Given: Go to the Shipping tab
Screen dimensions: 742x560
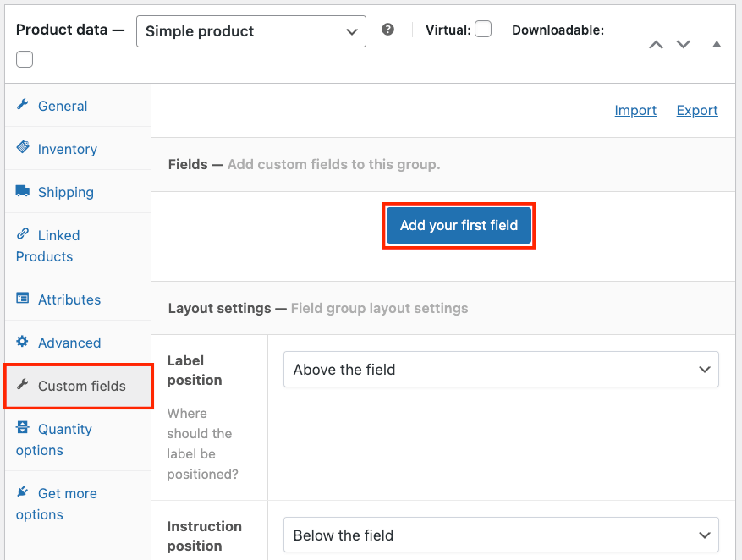Looking at the screenshot, I should click(78, 191).
